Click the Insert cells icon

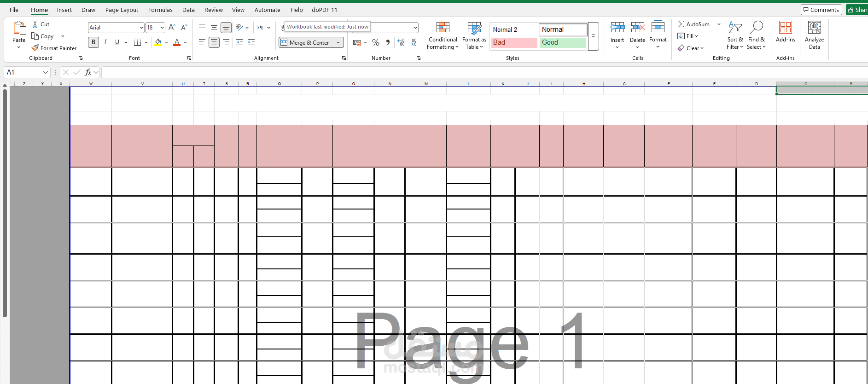[x=617, y=28]
